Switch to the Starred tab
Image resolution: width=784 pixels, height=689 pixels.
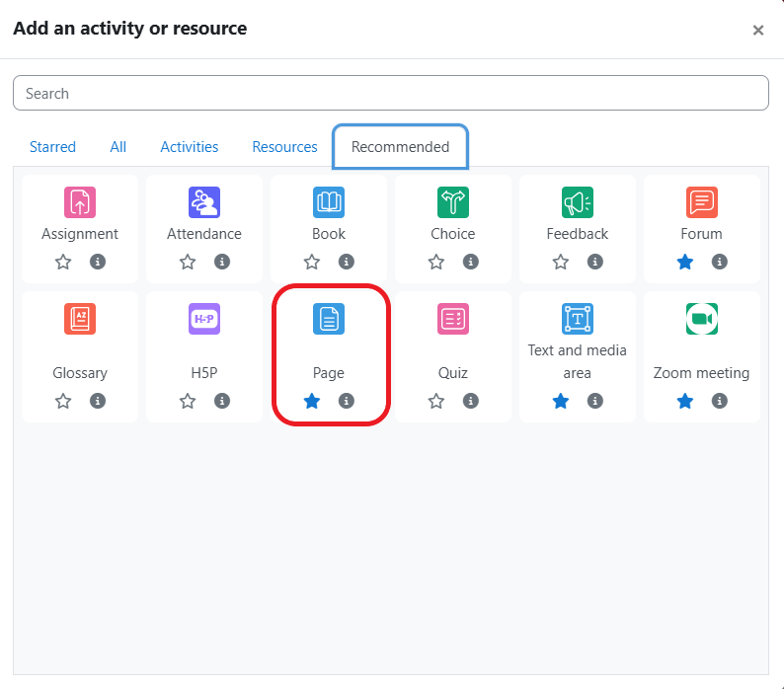point(52,147)
